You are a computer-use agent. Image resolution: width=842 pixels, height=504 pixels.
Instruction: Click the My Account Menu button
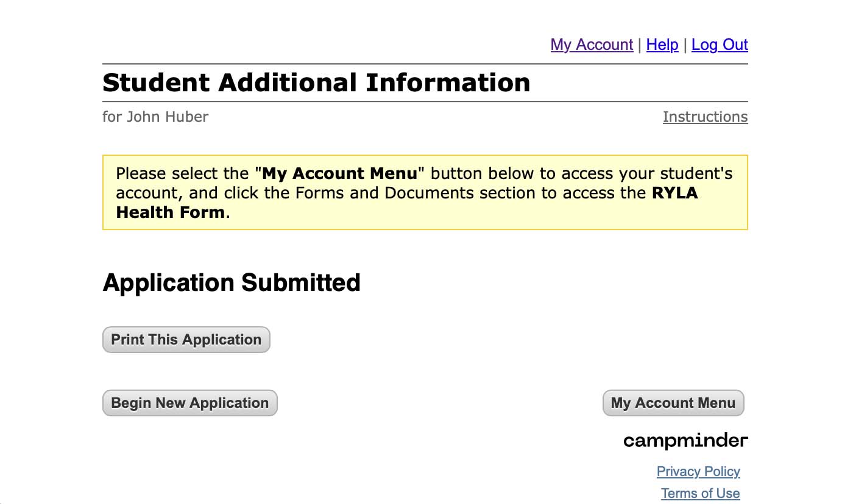(673, 403)
